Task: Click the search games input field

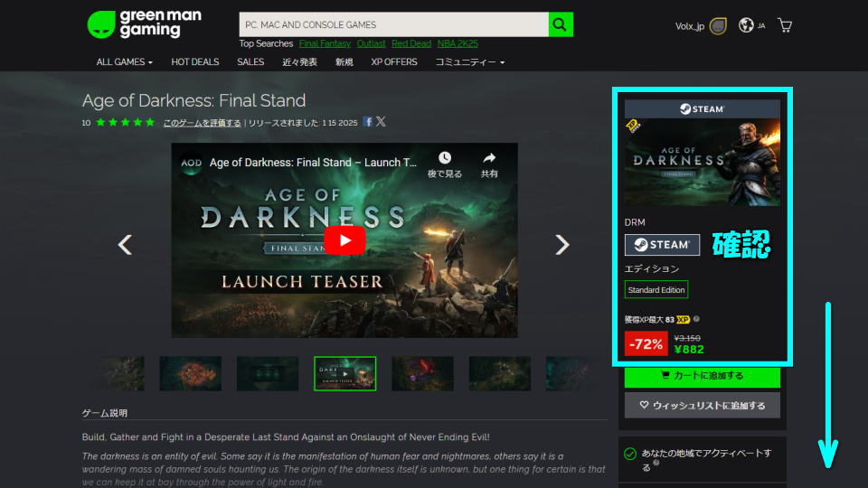Action: click(393, 24)
